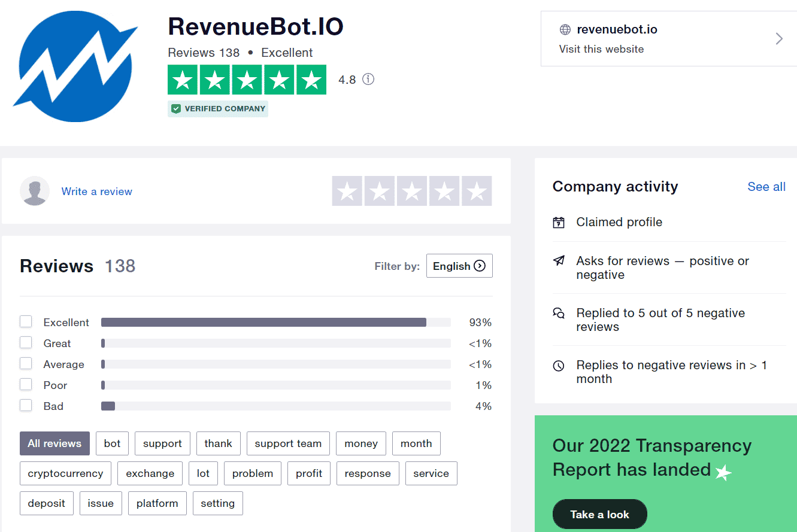The image size is (797, 532).
Task: Click the Company activity heading
Action: 615,186
